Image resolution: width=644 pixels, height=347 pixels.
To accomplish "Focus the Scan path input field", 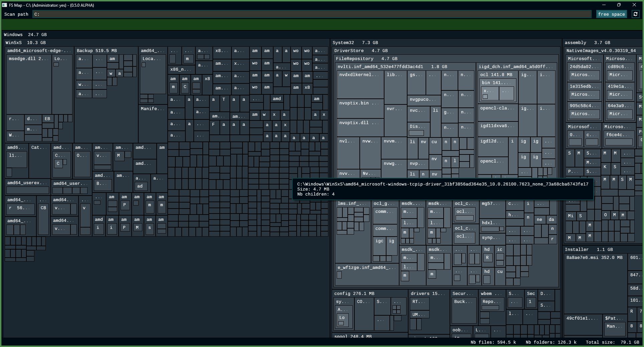I will [312, 14].
